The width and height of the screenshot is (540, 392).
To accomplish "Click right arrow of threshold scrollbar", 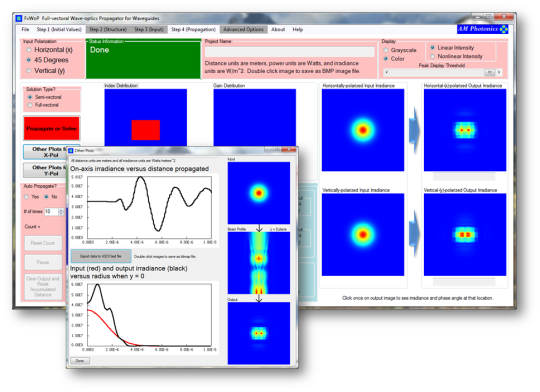I will (x=499, y=72).
